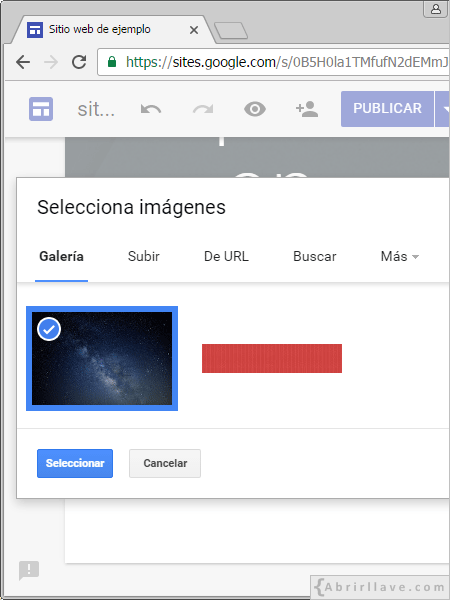The height and width of the screenshot is (600, 450).
Task: Select the red banner image thumbnail
Action: click(272, 358)
